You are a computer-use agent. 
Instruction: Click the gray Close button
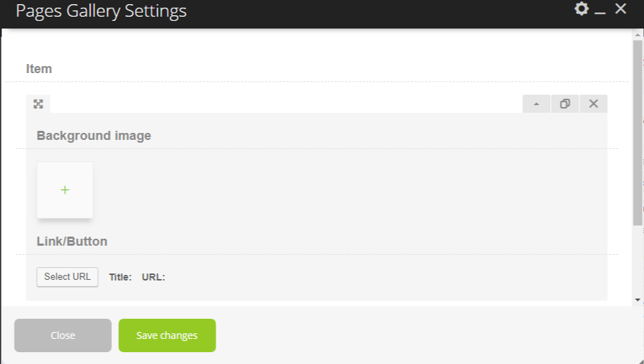(63, 335)
